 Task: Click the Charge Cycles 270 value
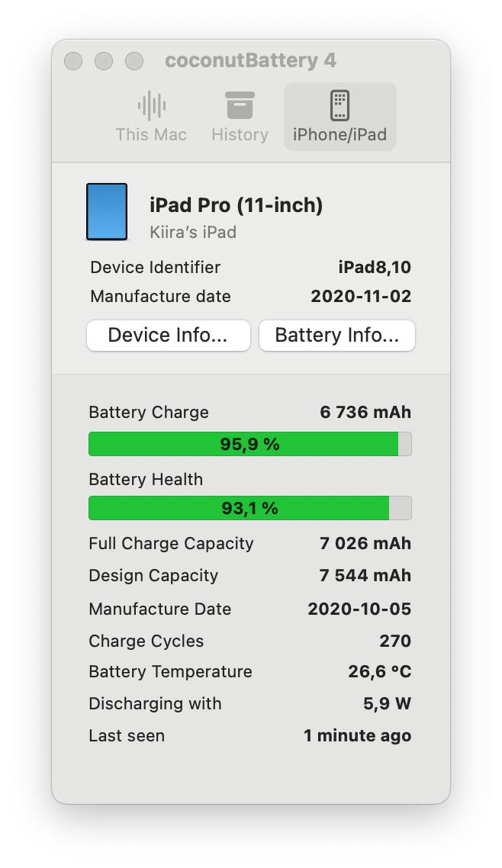(x=395, y=641)
